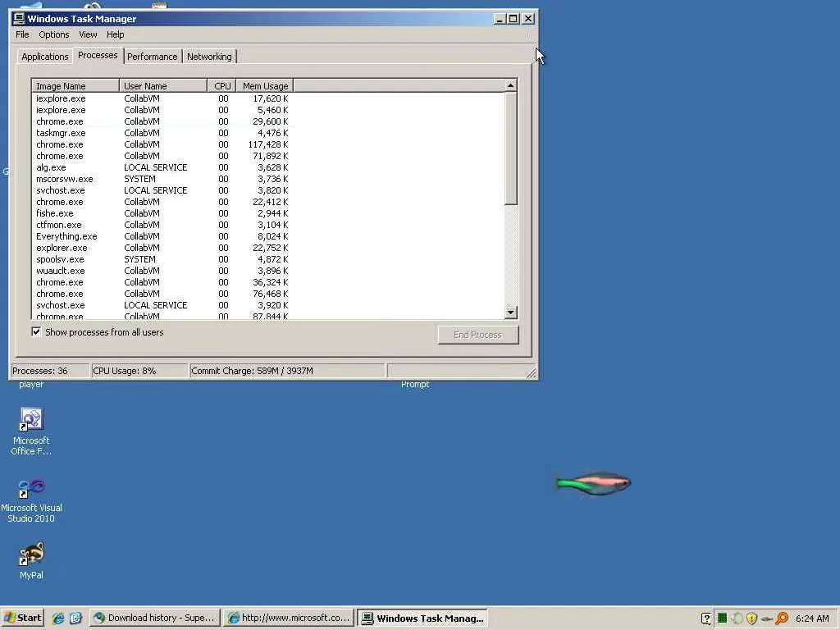Sort by Mem Usage column header
Screen dimensions: 840x630
coord(265,85)
